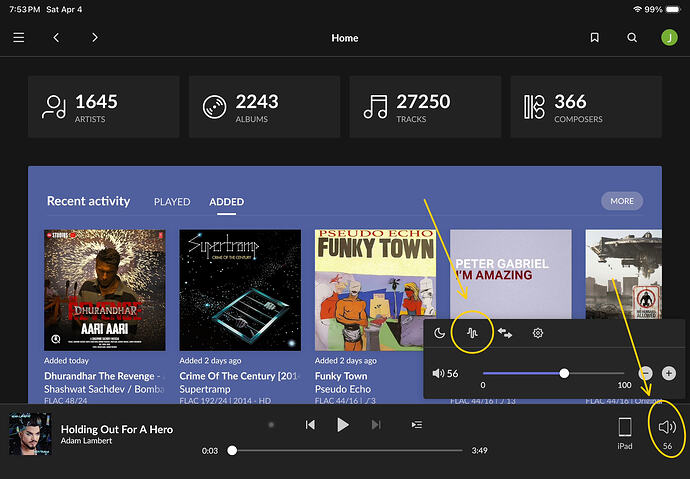Image resolution: width=690 pixels, height=479 pixels.
Task: Go forward with the right arrow
Action: pos(95,37)
